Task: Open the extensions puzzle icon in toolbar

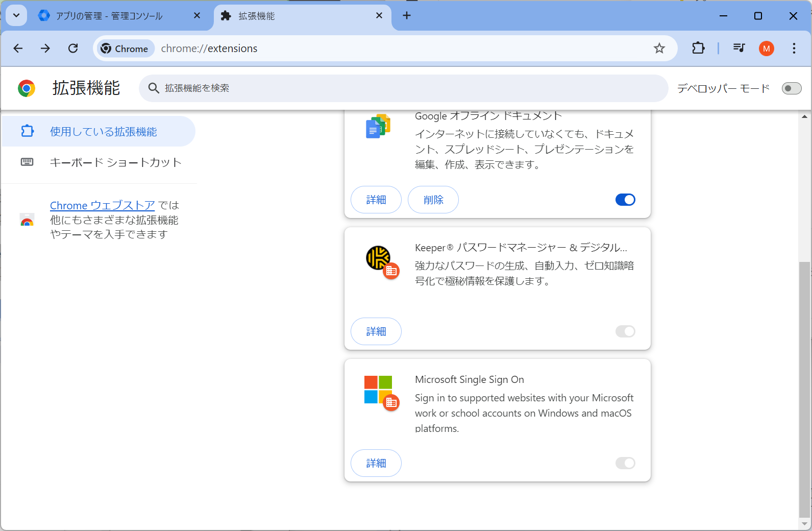Action: tap(698, 49)
